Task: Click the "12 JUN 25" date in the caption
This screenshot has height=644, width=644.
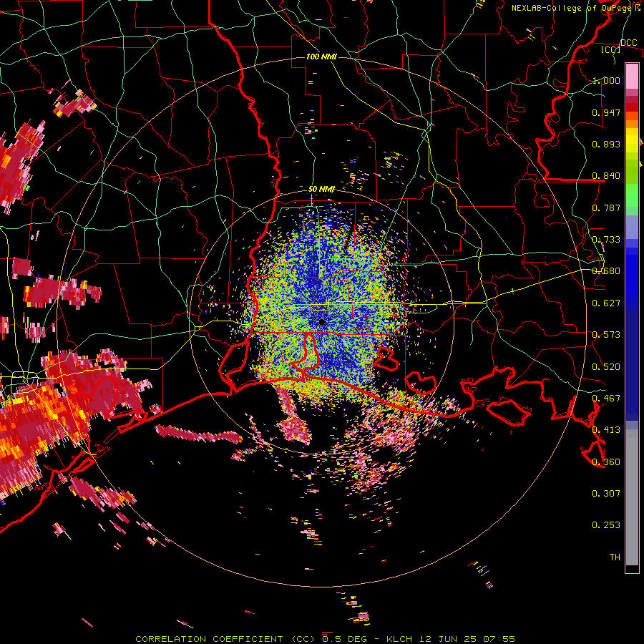Action: pyautogui.click(x=447, y=639)
